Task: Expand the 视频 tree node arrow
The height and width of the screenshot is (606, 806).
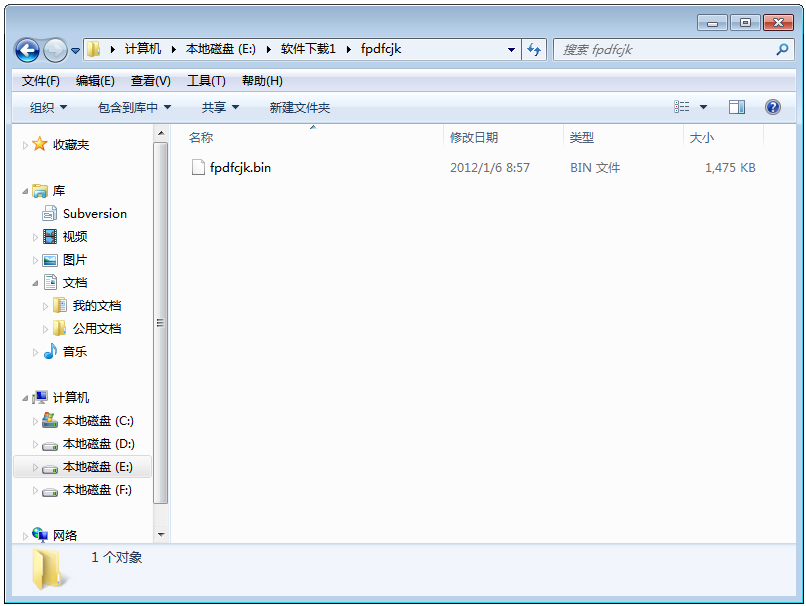Action: point(35,237)
